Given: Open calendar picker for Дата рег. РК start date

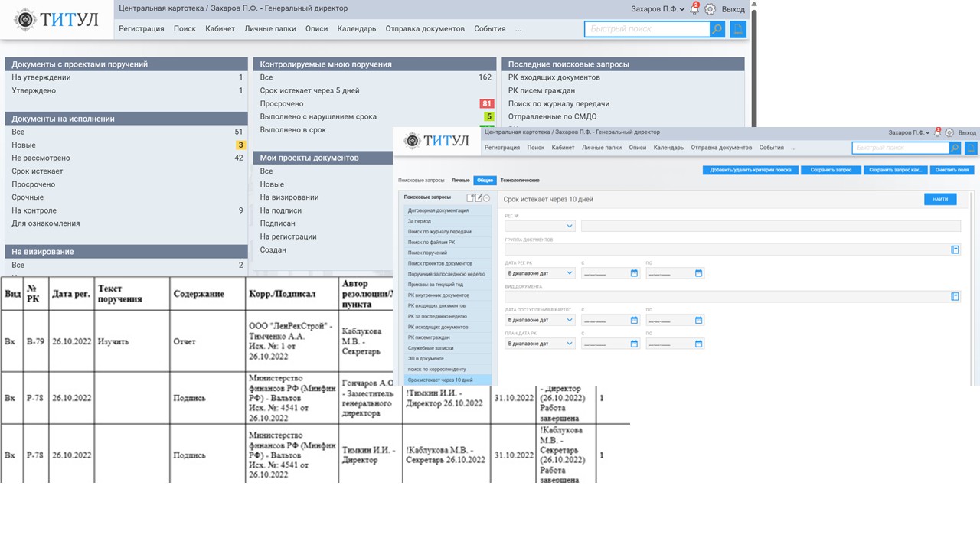Looking at the screenshot, I should click(x=634, y=273).
